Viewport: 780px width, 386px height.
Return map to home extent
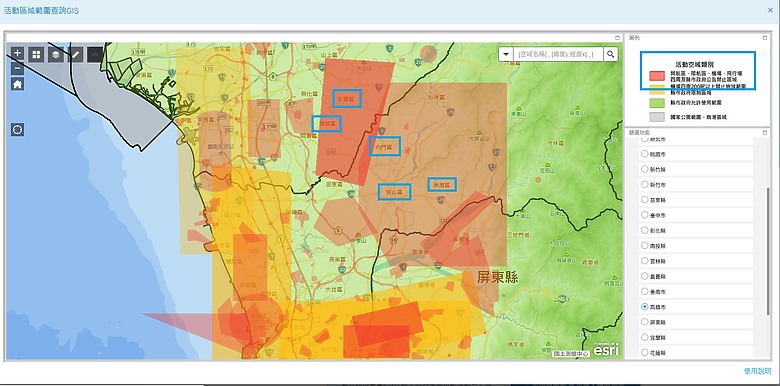tap(17, 84)
